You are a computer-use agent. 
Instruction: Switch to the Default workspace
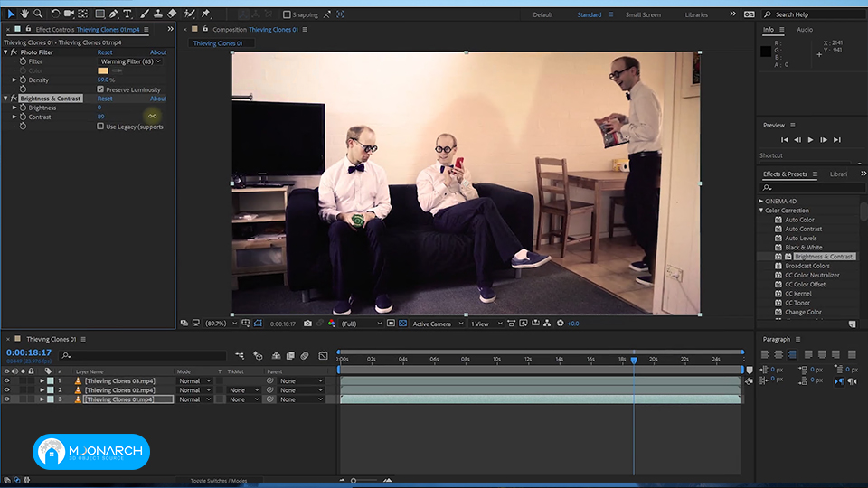(x=542, y=15)
